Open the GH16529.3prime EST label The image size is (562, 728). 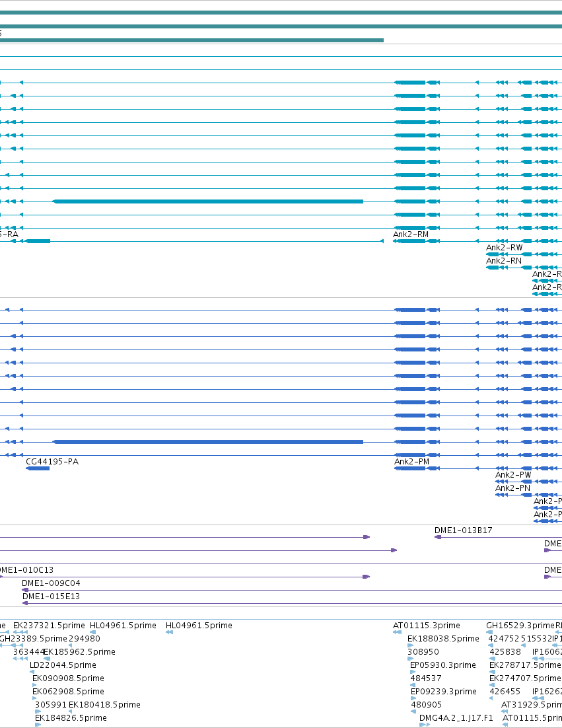(520, 626)
